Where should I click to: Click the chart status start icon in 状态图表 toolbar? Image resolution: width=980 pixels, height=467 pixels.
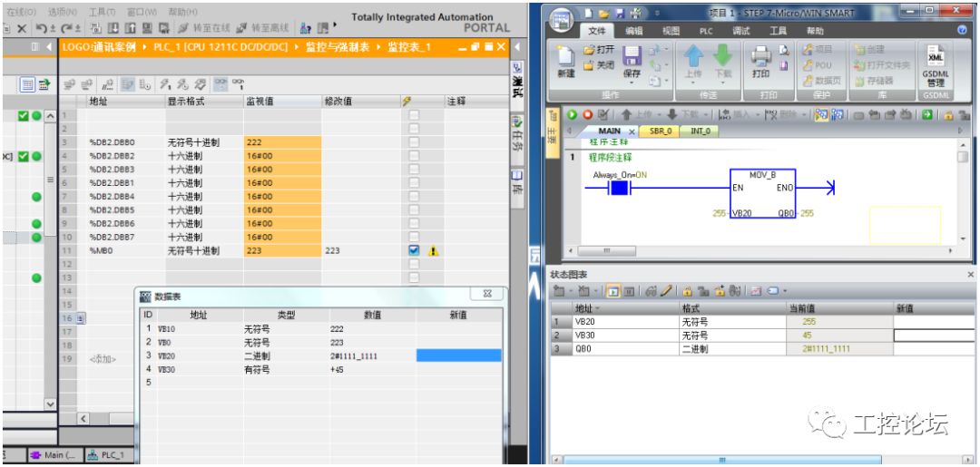pos(613,292)
